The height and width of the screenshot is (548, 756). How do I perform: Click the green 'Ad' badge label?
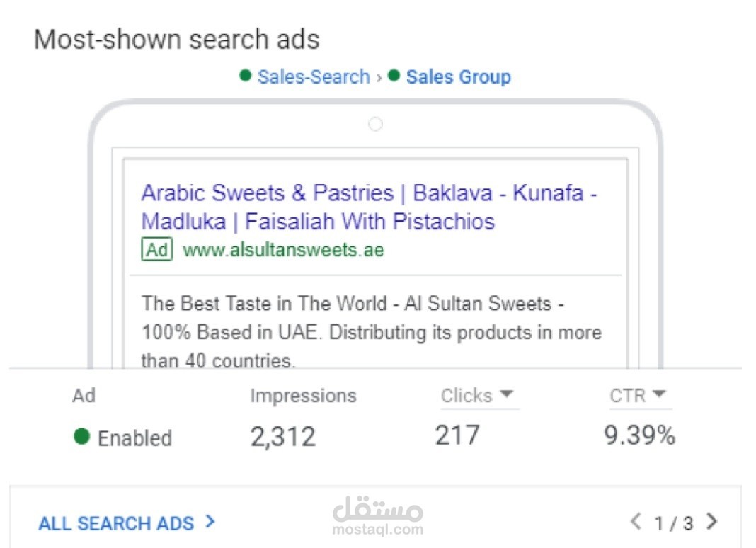tap(157, 250)
